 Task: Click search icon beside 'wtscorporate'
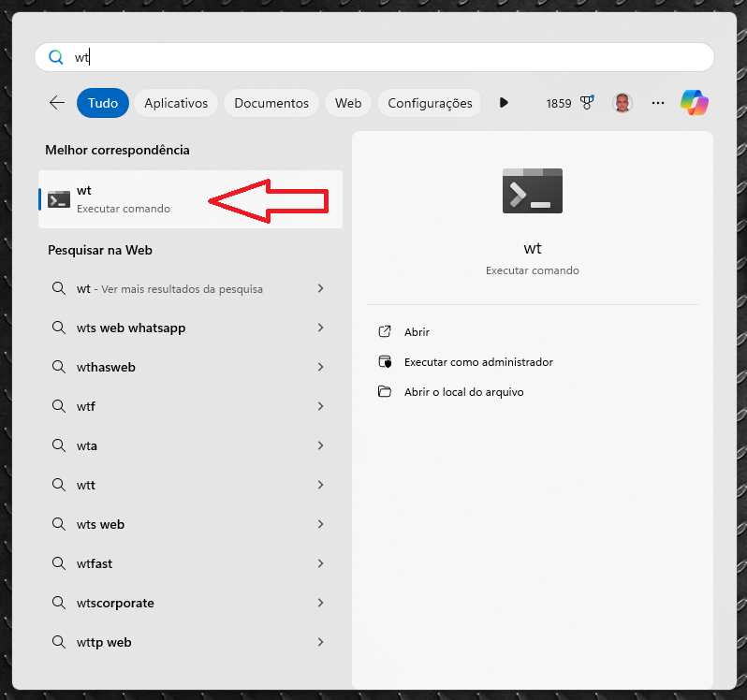59,603
